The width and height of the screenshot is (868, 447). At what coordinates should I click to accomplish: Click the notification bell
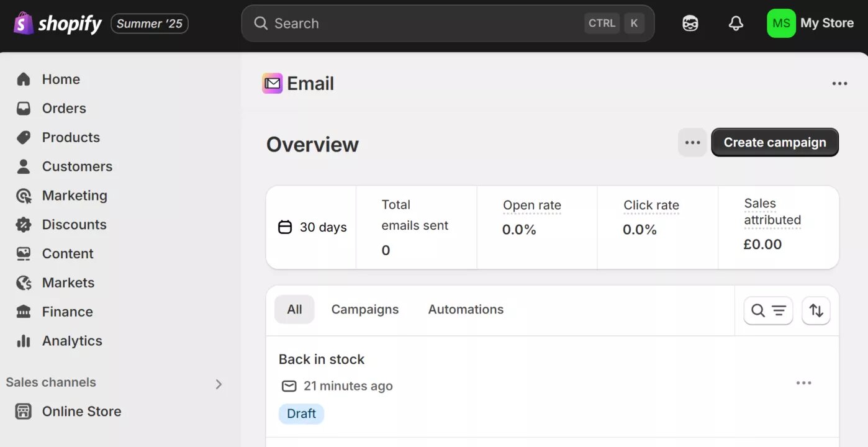pyautogui.click(x=736, y=23)
